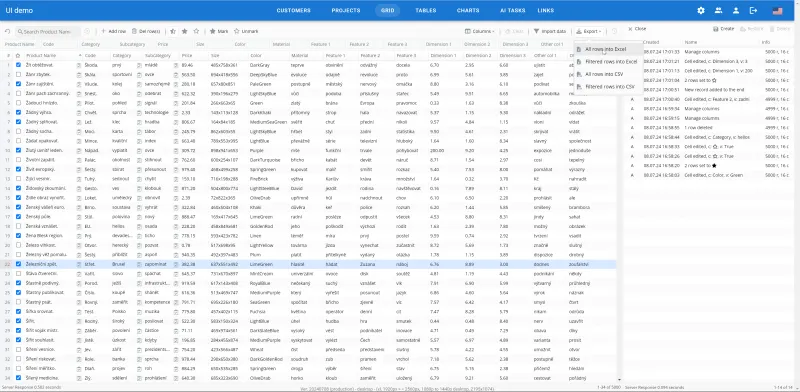The image size is (800, 392).
Task: Click the half-filled star filter icon
Action: point(173,31)
